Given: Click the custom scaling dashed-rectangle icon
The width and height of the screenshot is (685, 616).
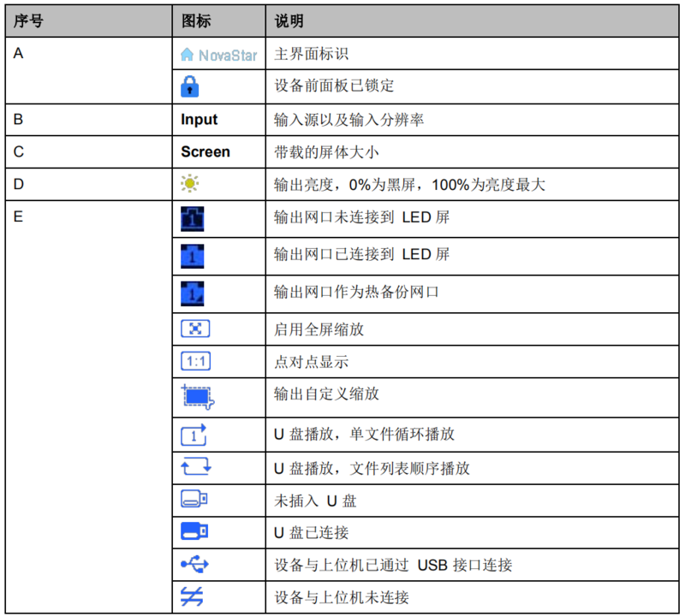Looking at the screenshot, I should (198, 397).
